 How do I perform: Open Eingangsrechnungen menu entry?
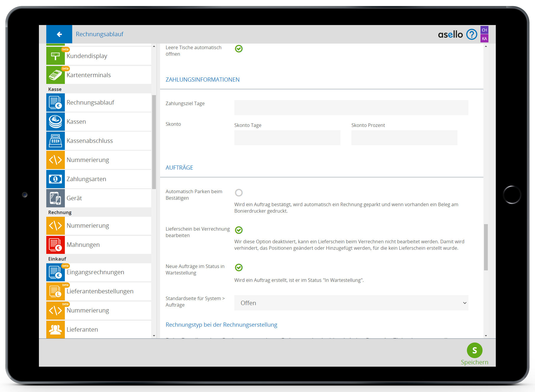99,272
